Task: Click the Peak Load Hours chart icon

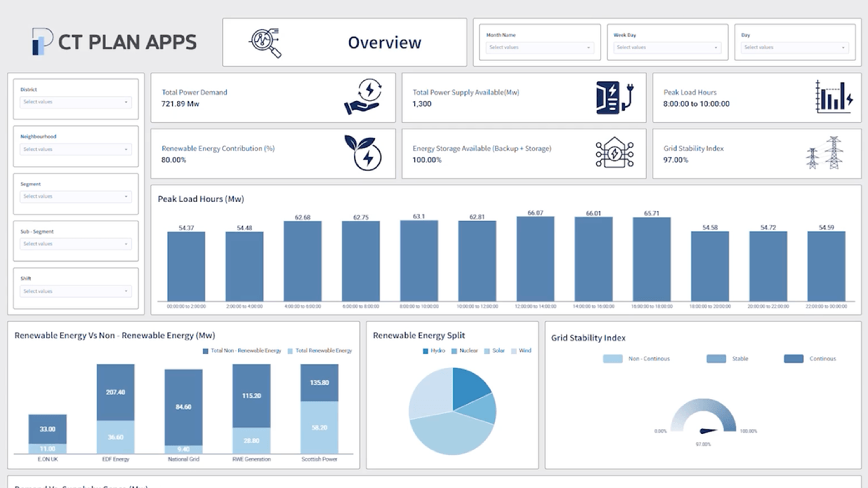Action: 834,97
